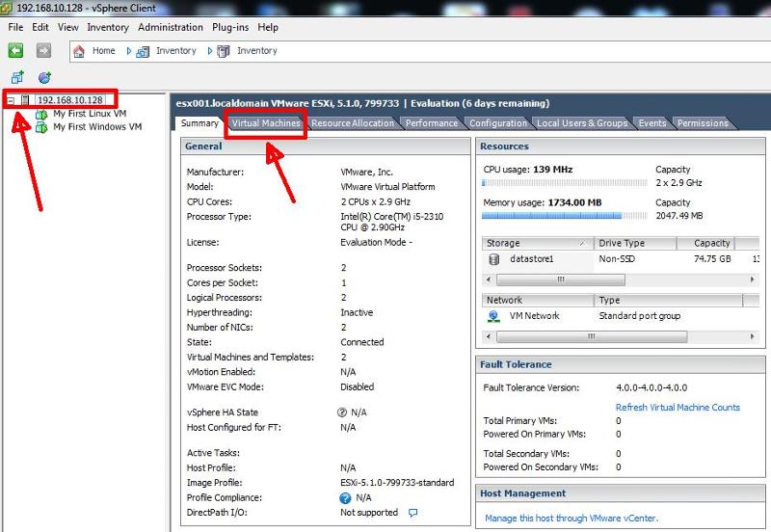Expand the breadcrumb arrow before second Inventory
Image resolution: width=771 pixels, height=532 pixels.
pos(210,51)
